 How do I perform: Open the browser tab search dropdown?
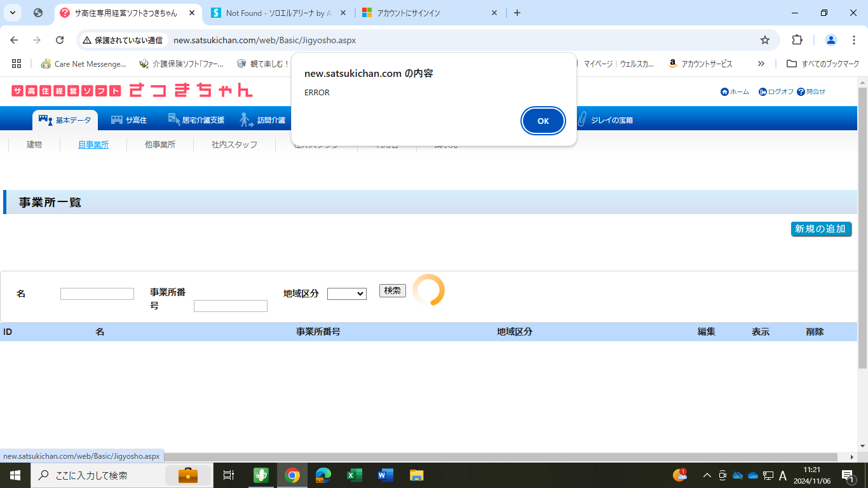pos(13,13)
